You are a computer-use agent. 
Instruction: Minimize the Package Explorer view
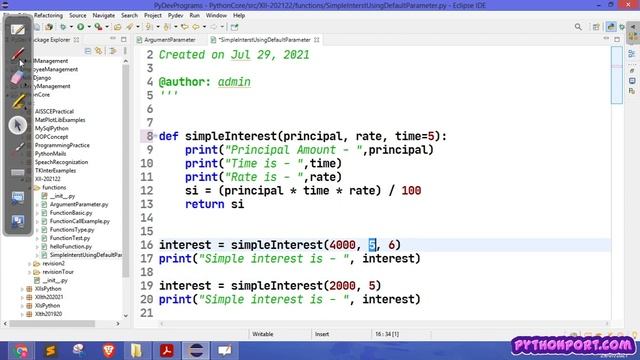pos(113,39)
